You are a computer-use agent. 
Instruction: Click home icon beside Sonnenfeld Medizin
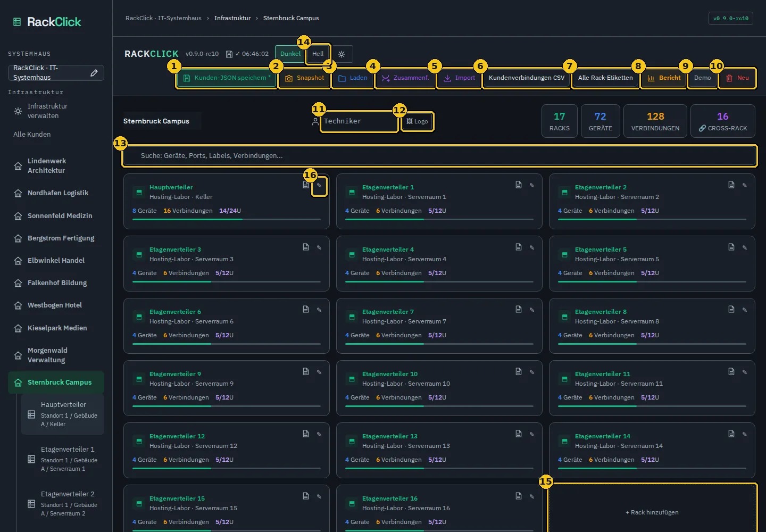pos(18,216)
